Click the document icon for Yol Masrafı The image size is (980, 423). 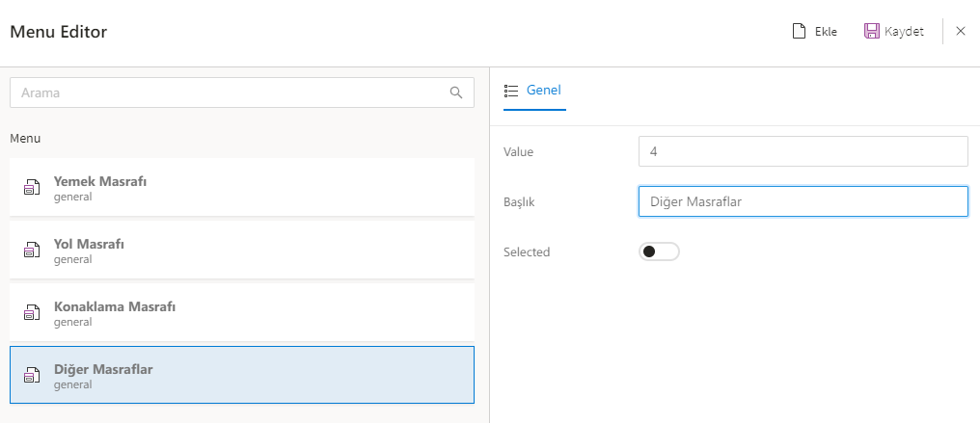[x=32, y=250]
